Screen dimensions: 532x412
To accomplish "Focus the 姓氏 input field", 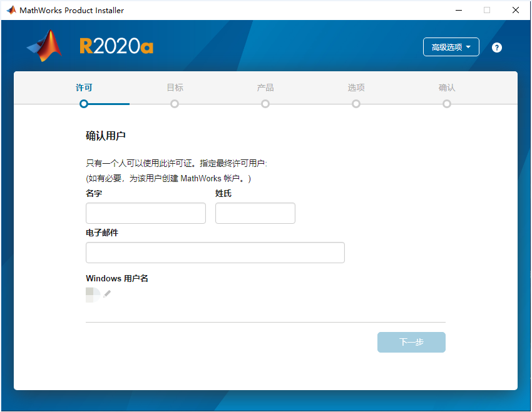I will tap(255, 213).
